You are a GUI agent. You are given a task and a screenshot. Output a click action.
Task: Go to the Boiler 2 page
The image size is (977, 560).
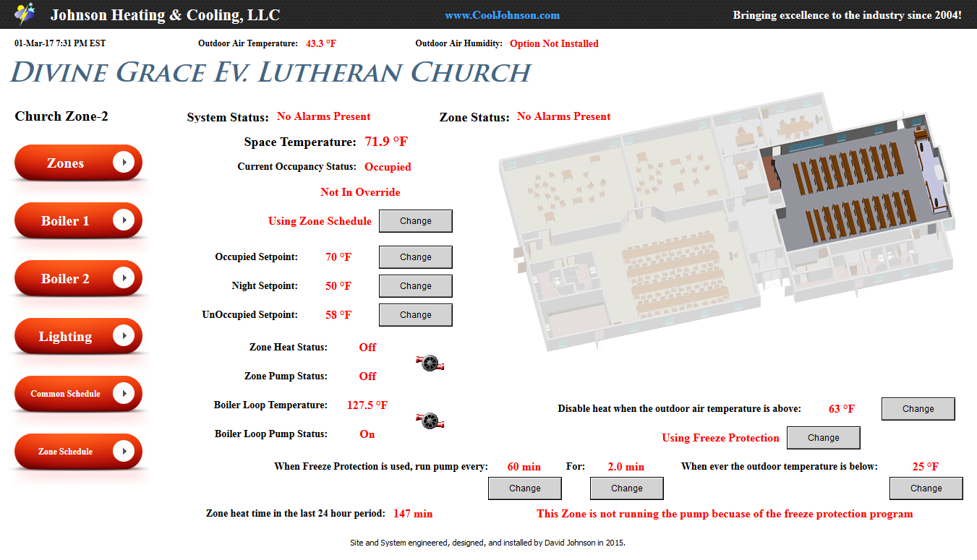click(79, 279)
